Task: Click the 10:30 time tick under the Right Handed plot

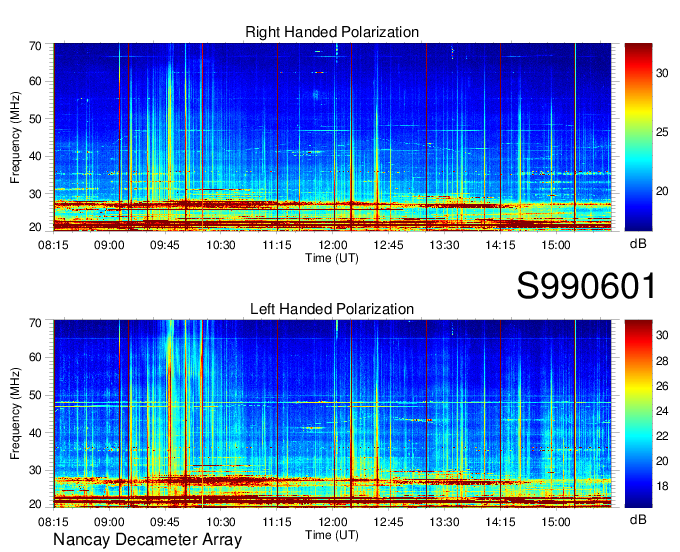Action: pyautogui.click(x=221, y=245)
